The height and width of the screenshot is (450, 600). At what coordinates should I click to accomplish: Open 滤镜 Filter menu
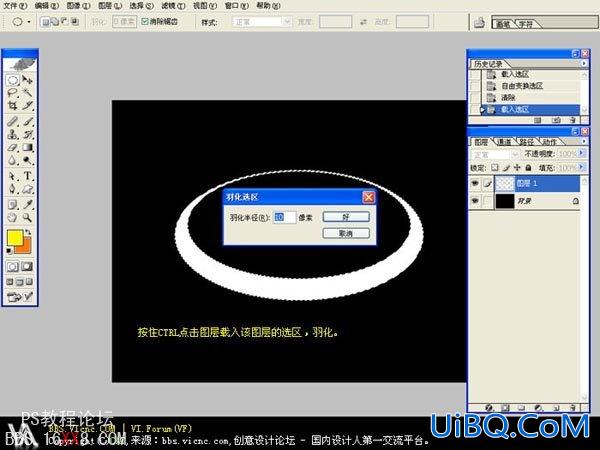pos(173,5)
